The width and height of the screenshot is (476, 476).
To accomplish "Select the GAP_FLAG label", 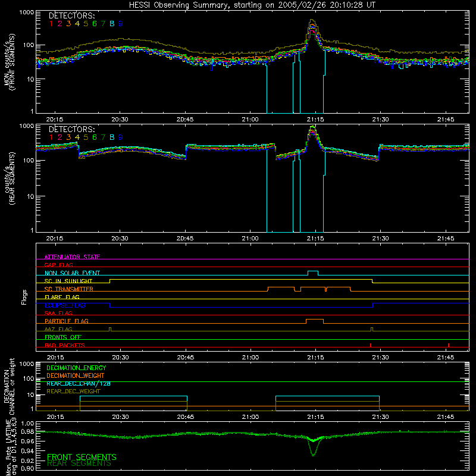I will [58, 265].
